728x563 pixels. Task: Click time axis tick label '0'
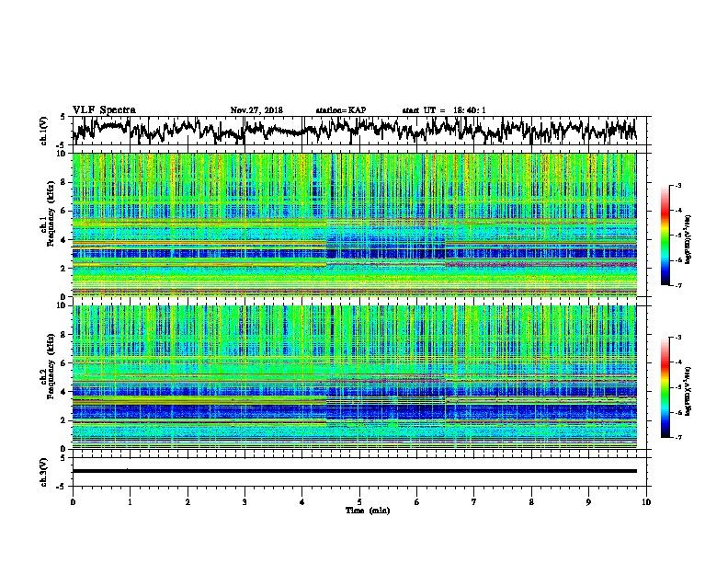[x=73, y=502]
